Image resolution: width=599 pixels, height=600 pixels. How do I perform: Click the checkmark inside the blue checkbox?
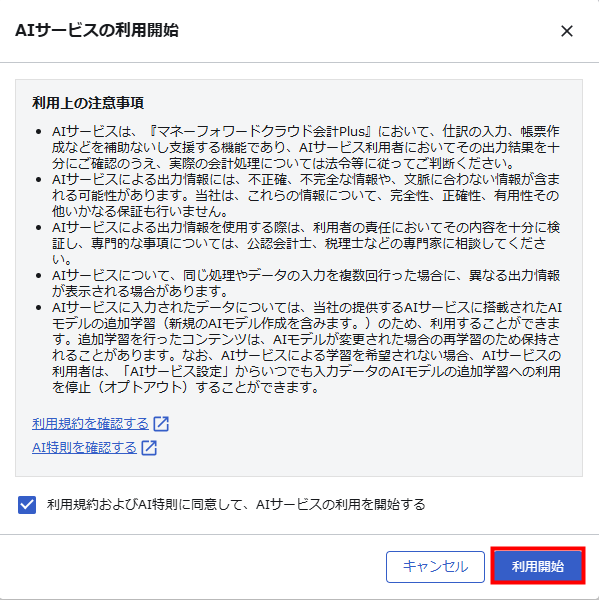click(x=27, y=505)
